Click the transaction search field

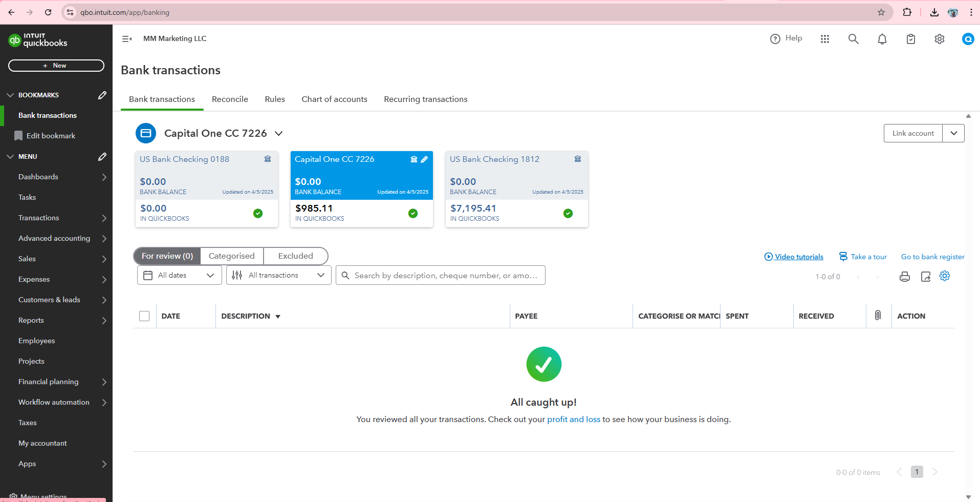click(x=441, y=275)
